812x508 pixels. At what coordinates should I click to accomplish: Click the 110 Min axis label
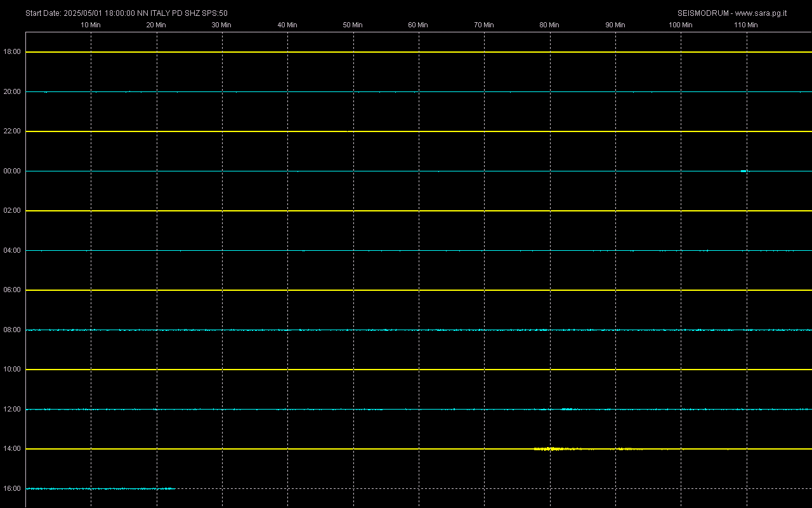[746, 25]
